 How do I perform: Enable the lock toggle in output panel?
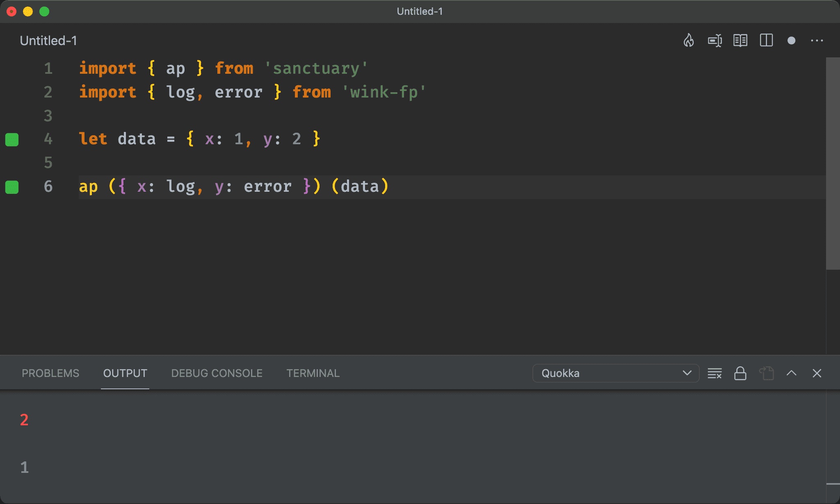point(739,373)
